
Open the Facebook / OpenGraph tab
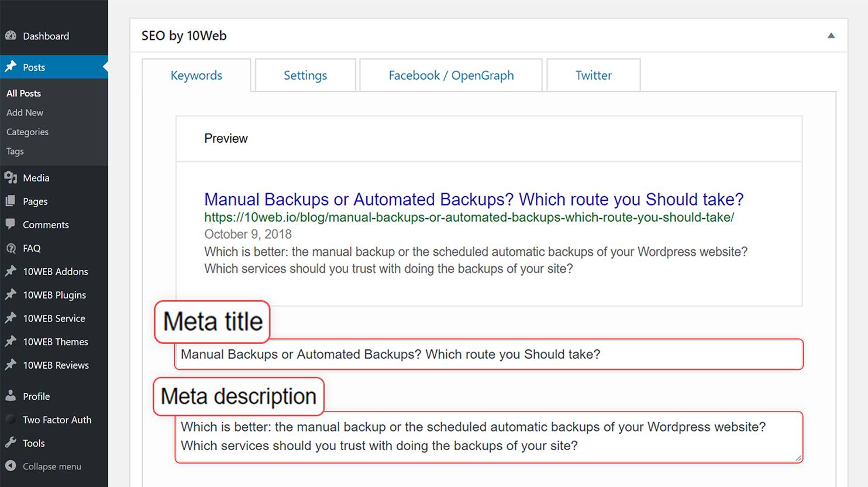451,75
